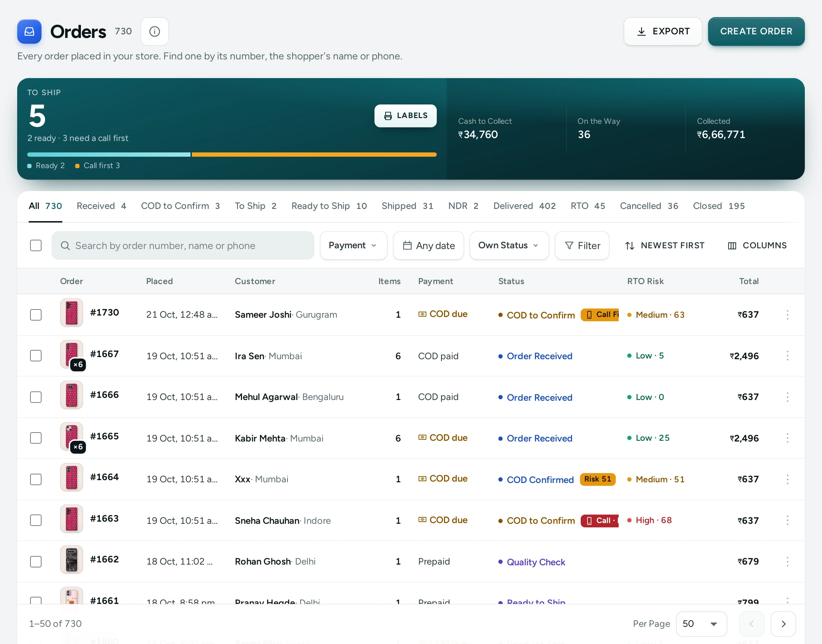The image size is (822, 644).
Task: Open the three-dot menu for order #1662
Action: [787, 561]
